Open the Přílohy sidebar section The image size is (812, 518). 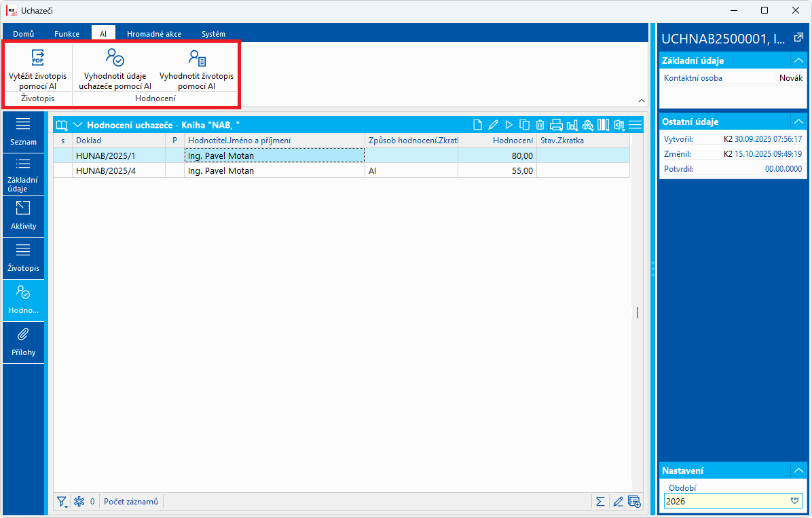tap(23, 342)
